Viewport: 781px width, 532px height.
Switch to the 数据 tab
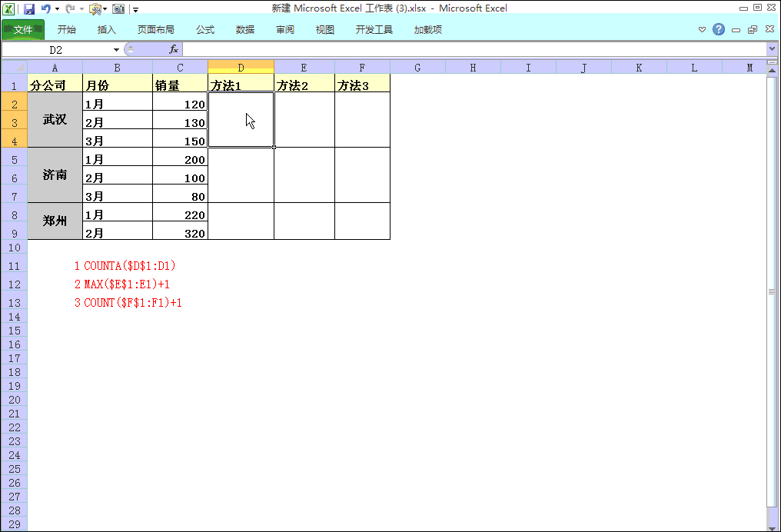tap(245, 30)
